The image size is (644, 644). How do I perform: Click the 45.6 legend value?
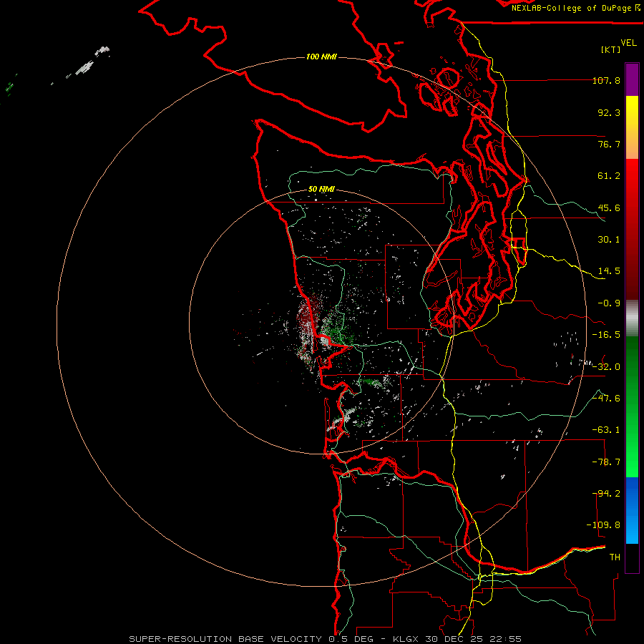pyautogui.click(x=609, y=208)
